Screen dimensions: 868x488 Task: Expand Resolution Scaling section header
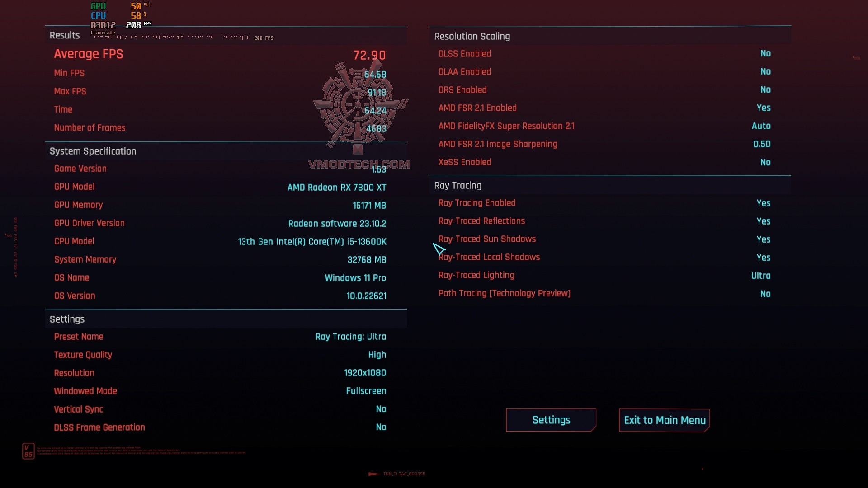coord(472,36)
